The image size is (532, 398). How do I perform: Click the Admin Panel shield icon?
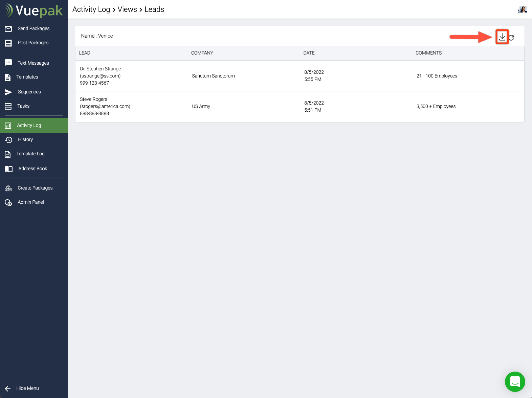[8, 202]
